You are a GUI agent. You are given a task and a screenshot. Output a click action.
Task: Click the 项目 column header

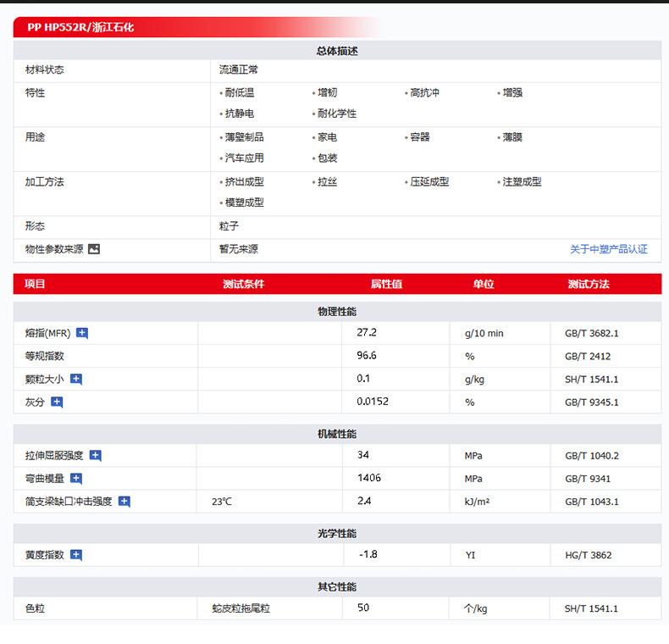[36, 284]
